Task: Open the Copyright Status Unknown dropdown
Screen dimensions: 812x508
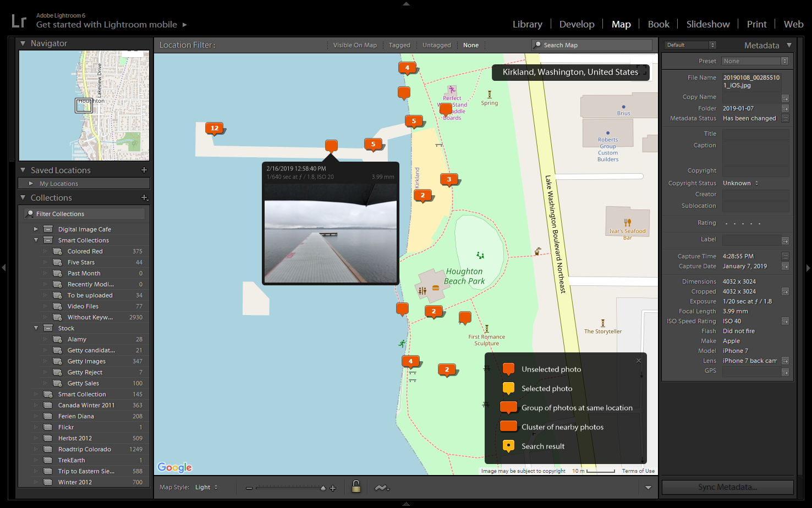Action: coord(740,183)
